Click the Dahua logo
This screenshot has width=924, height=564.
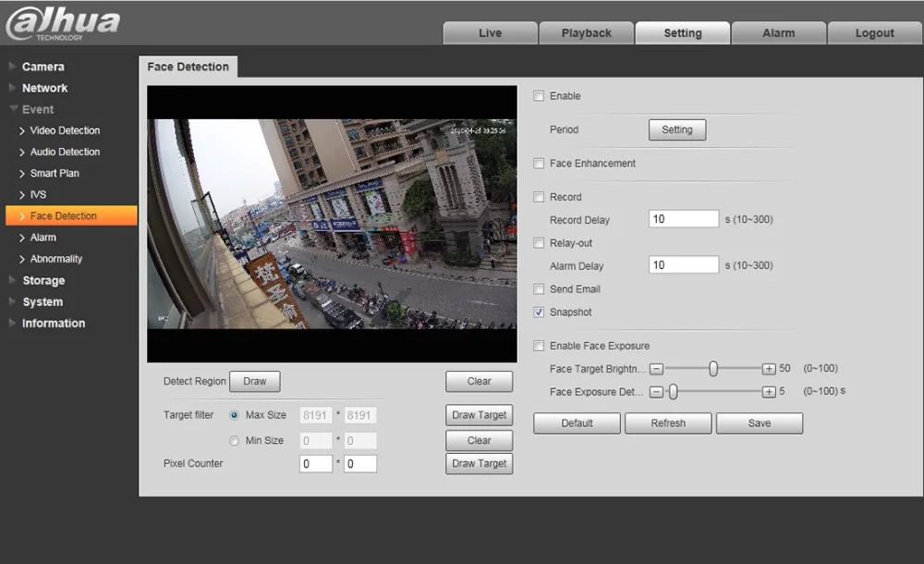pos(63,23)
